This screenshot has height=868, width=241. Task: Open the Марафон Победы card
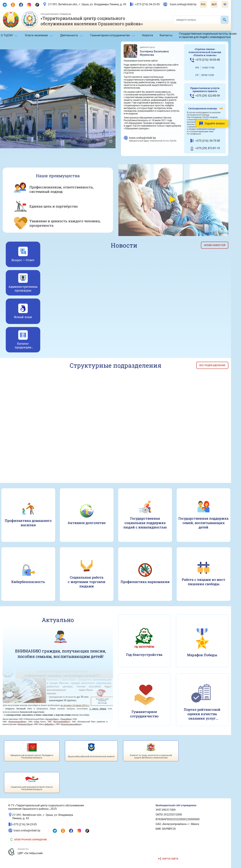[202, 641]
